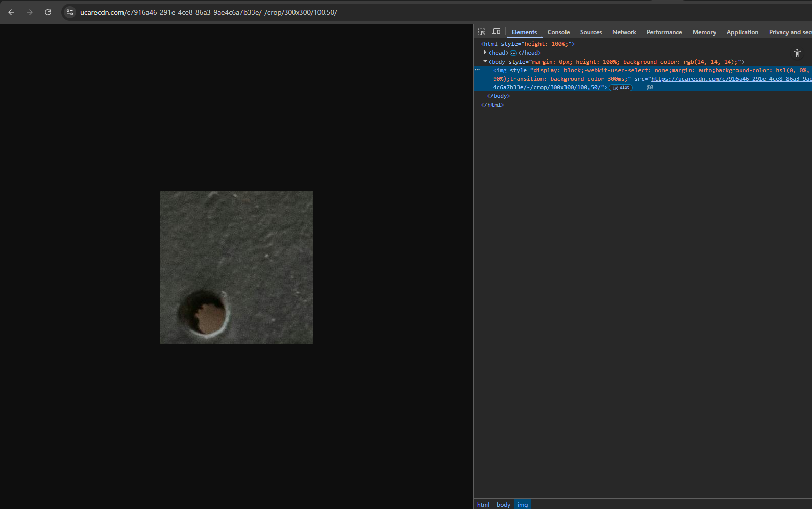Select the body style tag line
The width and height of the screenshot is (812, 509).
616,62
